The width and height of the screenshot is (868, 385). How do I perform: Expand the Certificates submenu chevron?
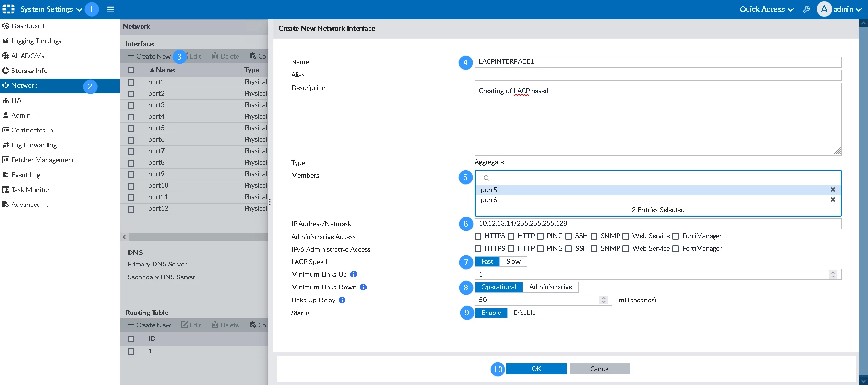52,131
